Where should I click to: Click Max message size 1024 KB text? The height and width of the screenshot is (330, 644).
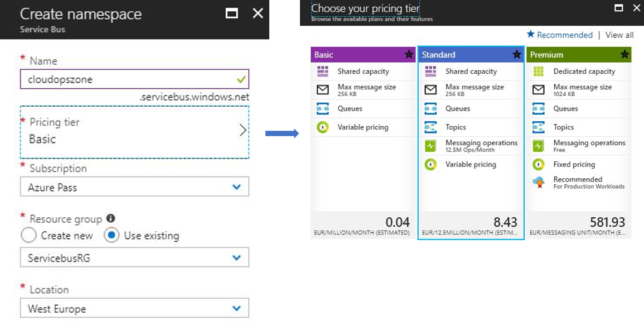point(583,90)
